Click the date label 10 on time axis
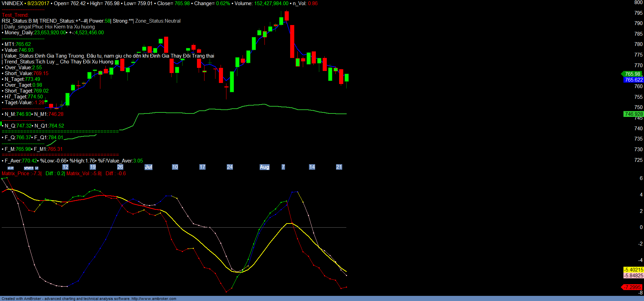The height and width of the screenshot is (301, 644). (x=175, y=167)
